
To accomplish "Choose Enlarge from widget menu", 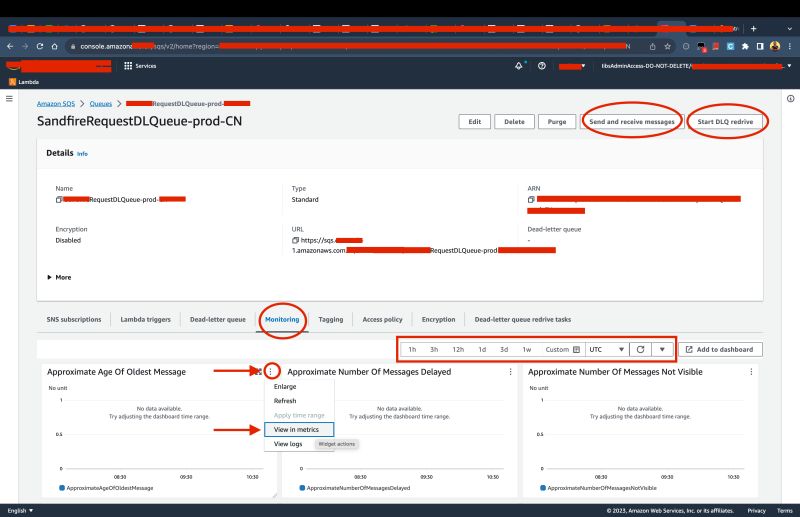I will click(x=299, y=387).
